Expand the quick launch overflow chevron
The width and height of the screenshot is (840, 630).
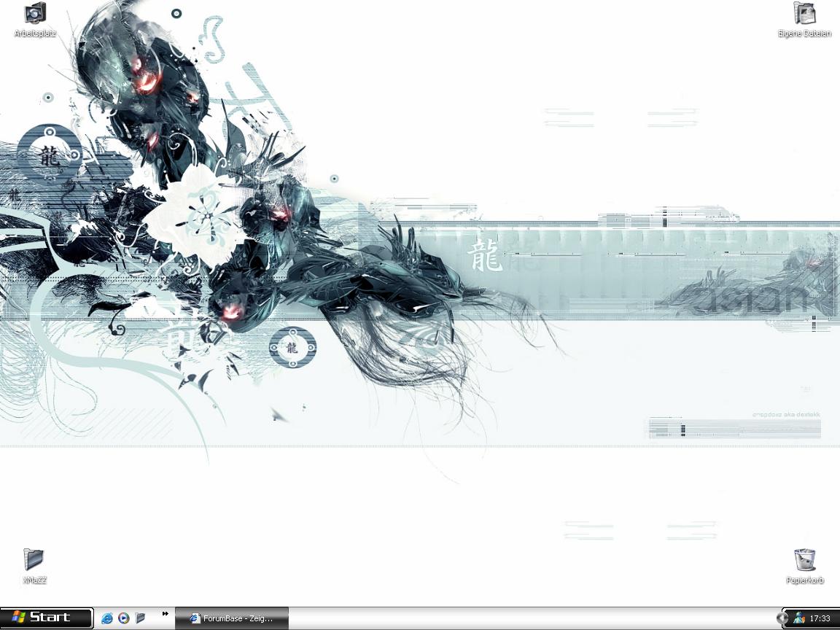pyautogui.click(x=165, y=614)
